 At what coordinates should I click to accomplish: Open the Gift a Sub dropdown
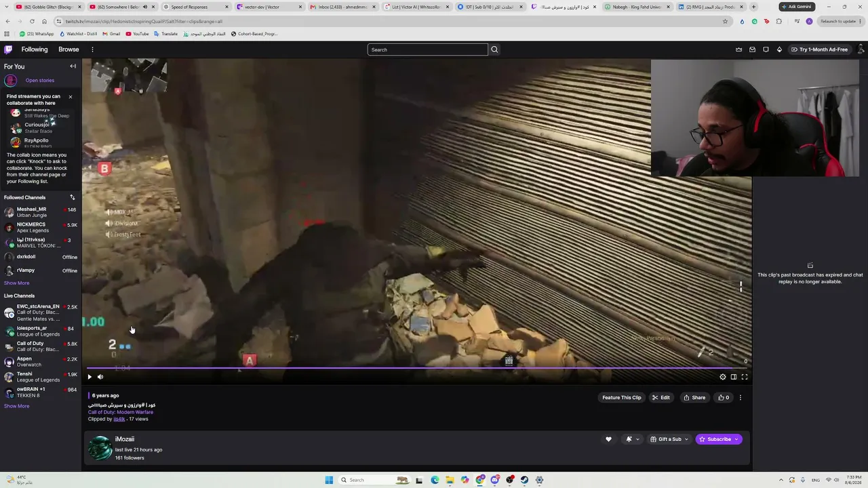669,439
